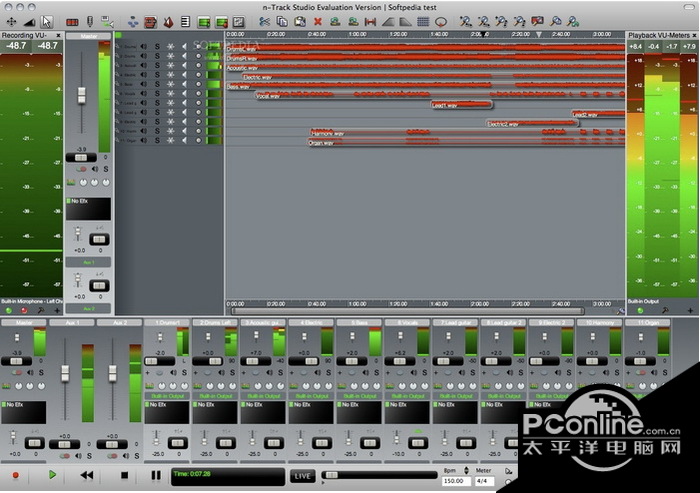The height and width of the screenshot is (493, 700).
Task: Select the four-arrow move tool in toolbar
Action: [x=11, y=21]
